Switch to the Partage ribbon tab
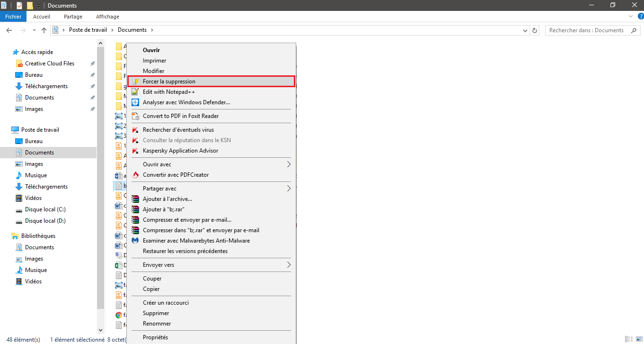Image resolution: width=644 pixels, height=344 pixels. pos(73,17)
